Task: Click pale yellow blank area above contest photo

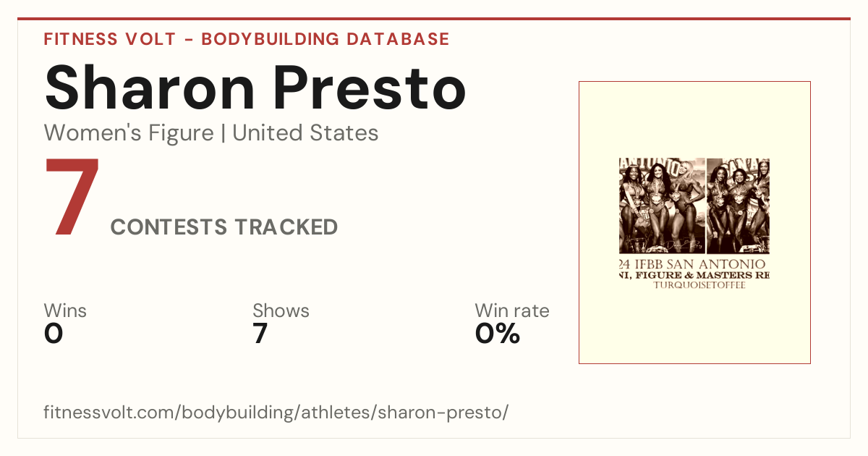Action: coord(694,119)
